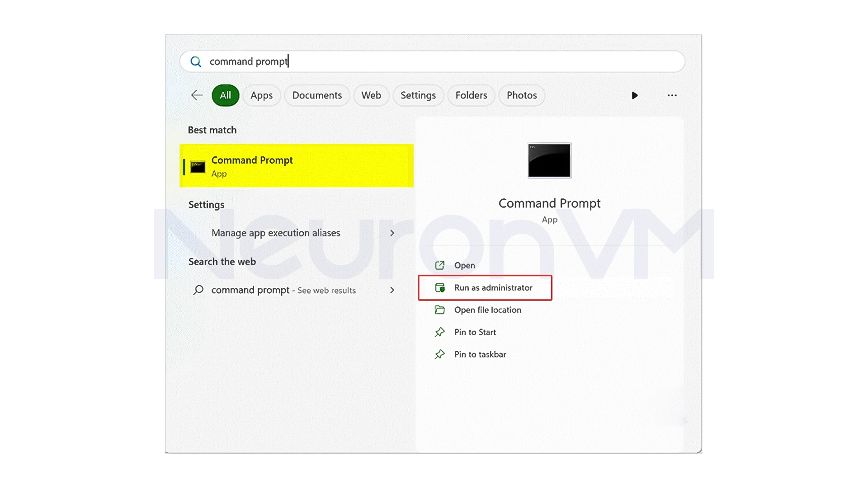Click the back arrow icon
The height and width of the screenshot is (488, 868).
[197, 95]
